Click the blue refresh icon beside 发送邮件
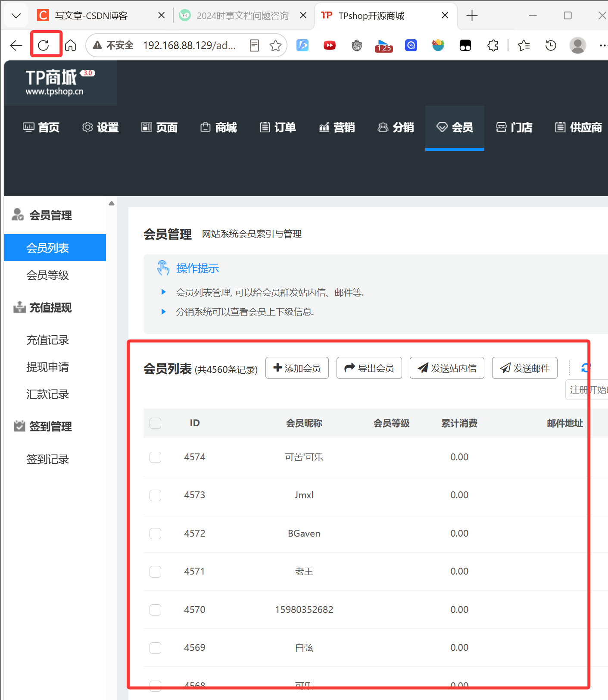The width and height of the screenshot is (608, 700). click(x=585, y=368)
